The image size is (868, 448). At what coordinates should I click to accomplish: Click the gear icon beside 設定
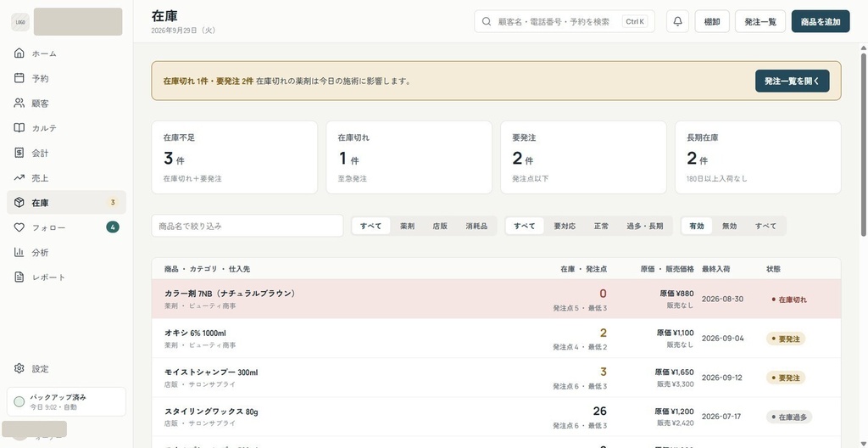pyautogui.click(x=19, y=368)
